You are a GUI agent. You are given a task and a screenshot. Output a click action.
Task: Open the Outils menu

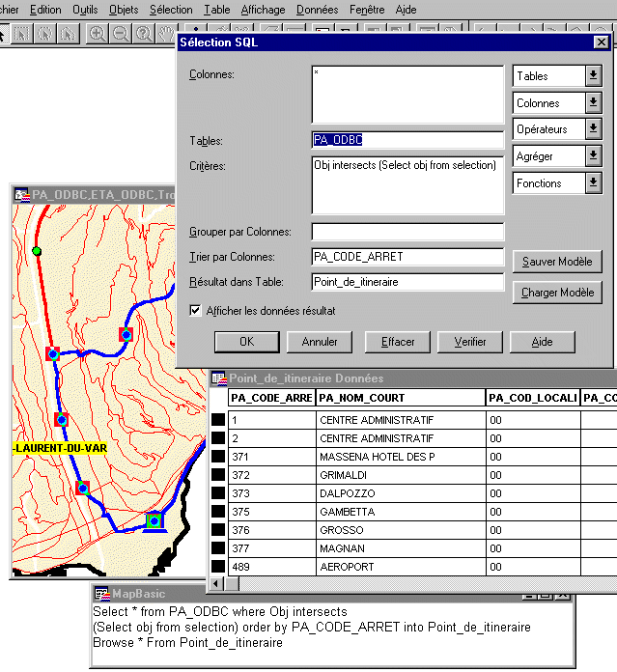pos(85,10)
